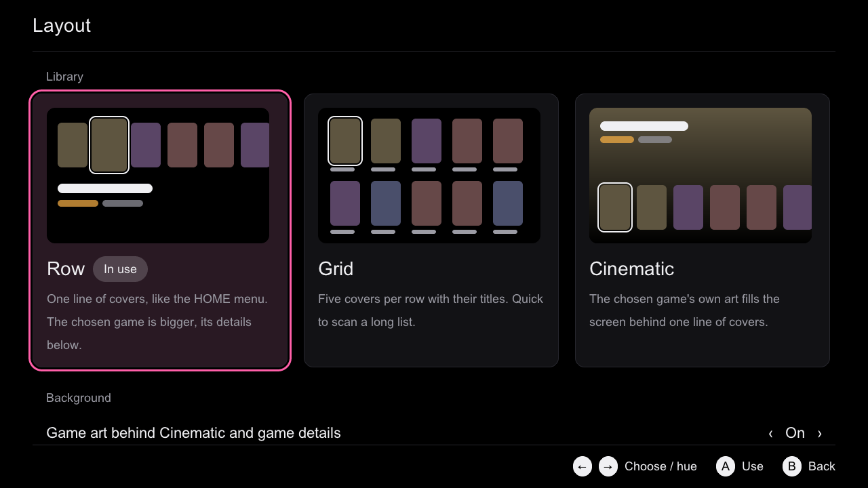This screenshot has height=488, width=868.
Task: Pick the Cinematic library layout card
Action: click(703, 230)
